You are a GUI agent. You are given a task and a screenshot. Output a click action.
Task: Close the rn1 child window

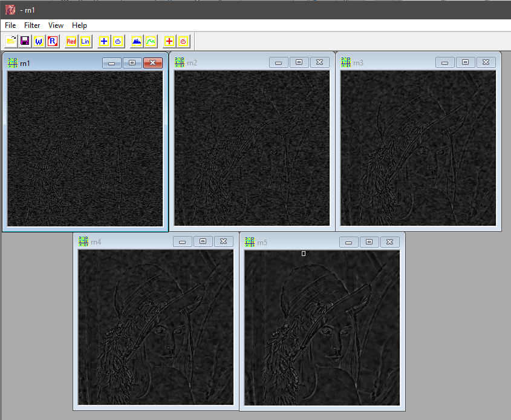pos(152,63)
